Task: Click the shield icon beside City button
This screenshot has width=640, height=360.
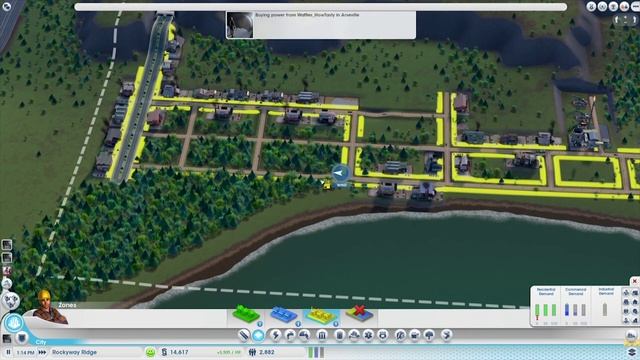Action: pyautogui.click(x=22, y=338)
